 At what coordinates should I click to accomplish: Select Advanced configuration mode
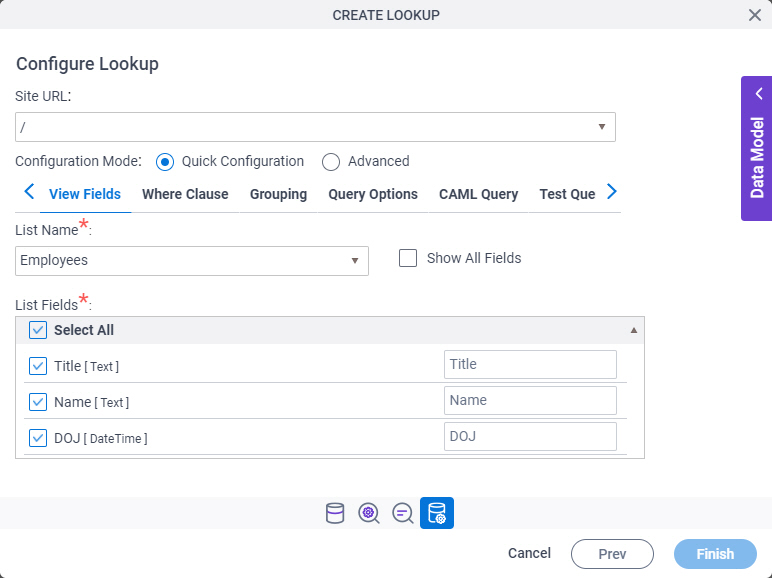click(x=331, y=161)
